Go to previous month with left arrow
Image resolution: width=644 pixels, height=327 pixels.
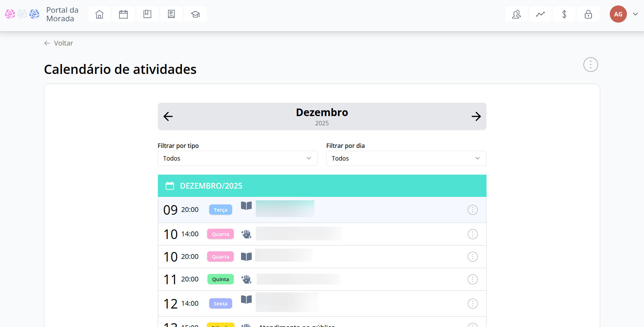point(168,116)
